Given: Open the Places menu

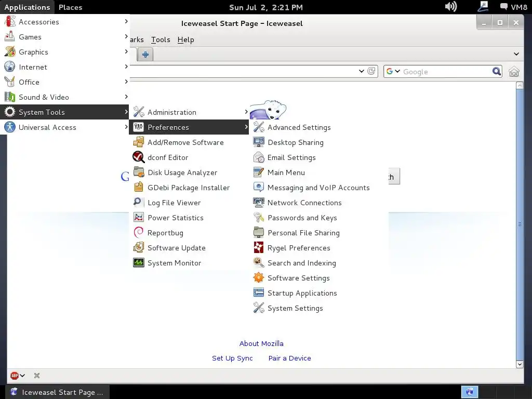Looking at the screenshot, I should coord(70,7).
